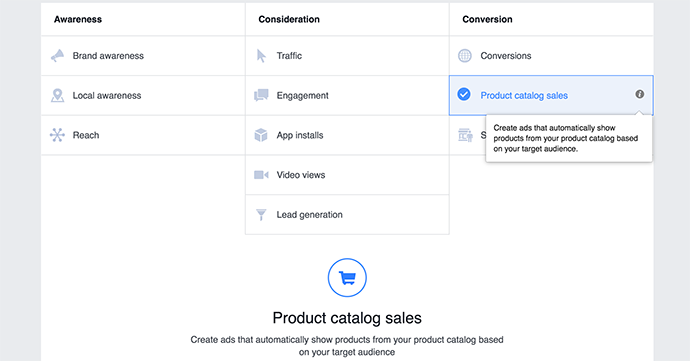
Task: Click the Engagement chat bubbles icon
Action: 261,95
